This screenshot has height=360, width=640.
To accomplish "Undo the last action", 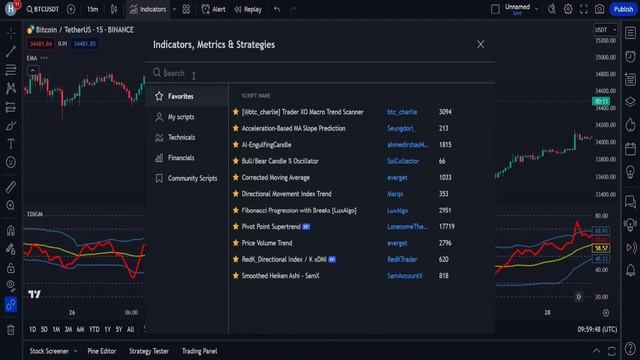I will [x=277, y=9].
